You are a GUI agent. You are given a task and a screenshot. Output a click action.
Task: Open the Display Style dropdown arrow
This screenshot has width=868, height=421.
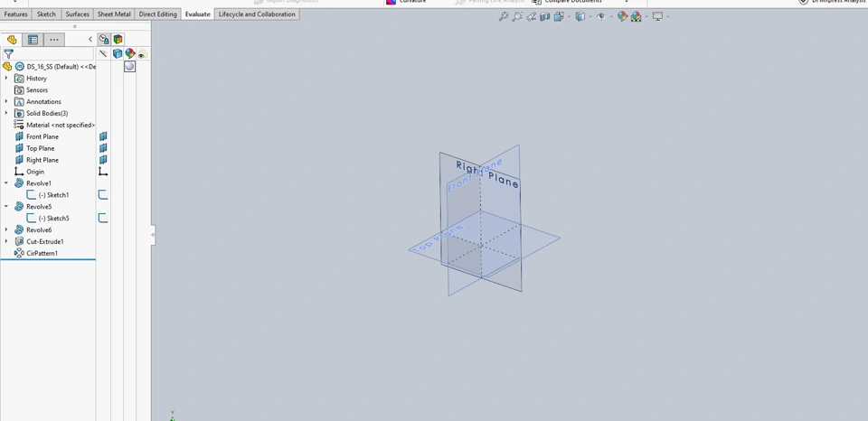coord(590,17)
